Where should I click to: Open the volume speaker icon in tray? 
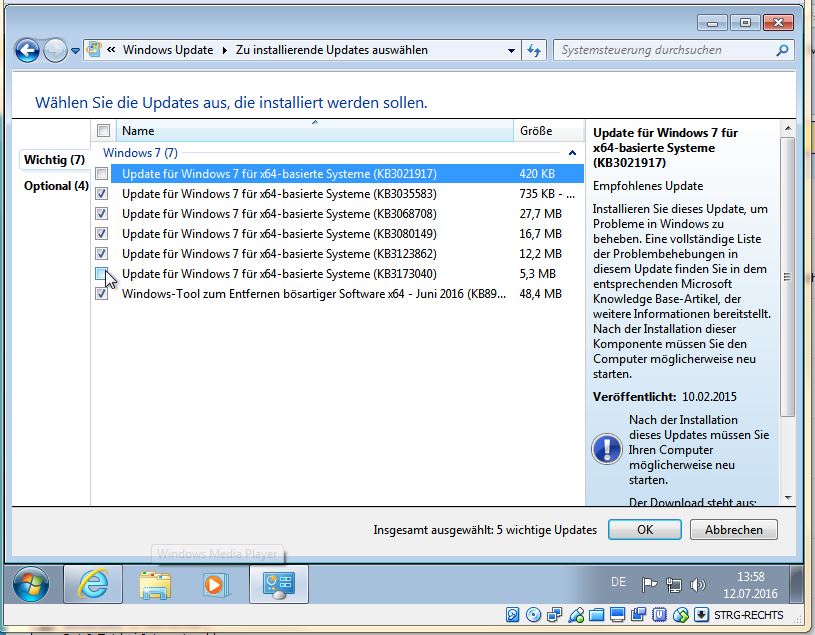coord(698,585)
